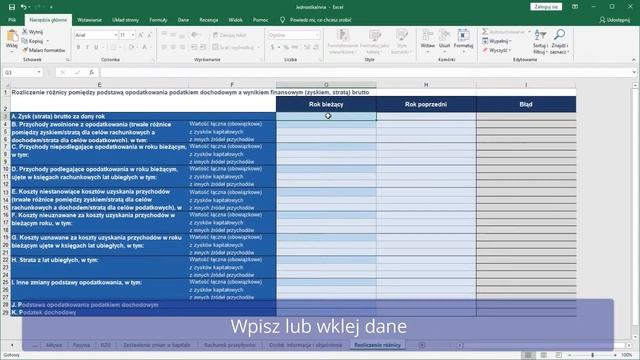Open the Wypełnij fill option

click(497, 41)
